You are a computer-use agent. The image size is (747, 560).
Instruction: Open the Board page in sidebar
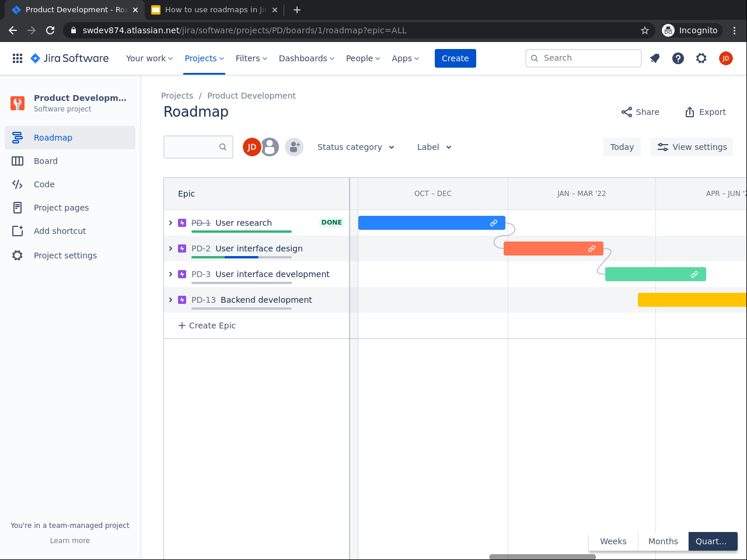pyautogui.click(x=46, y=161)
